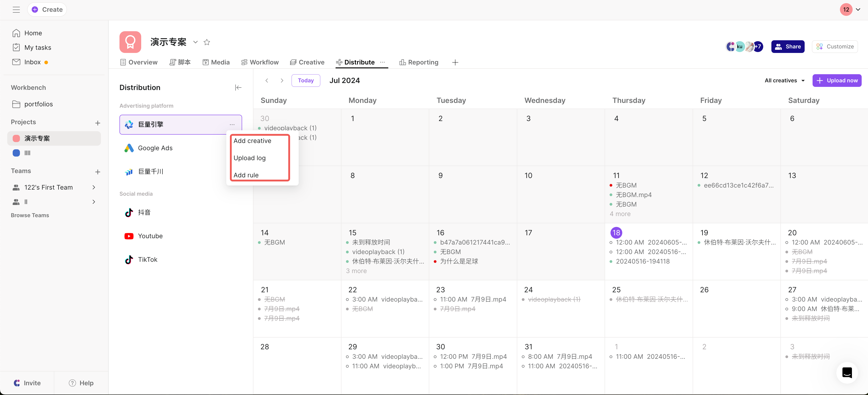
Task: Click the plus icon beside Projects
Action: (x=98, y=123)
